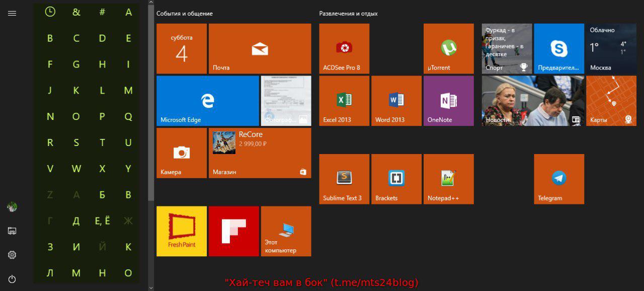Jump to letter W apps
Image resolution: width=644 pixels, height=291 pixels.
pyautogui.click(x=76, y=169)
